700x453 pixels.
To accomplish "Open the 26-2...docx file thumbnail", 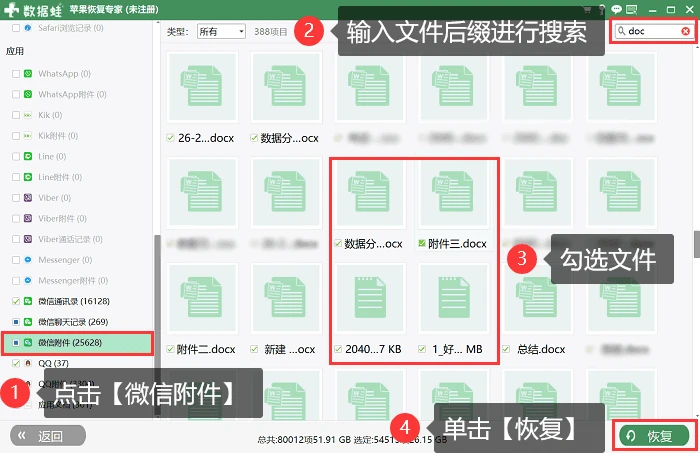I will pyautogui.click(x=202, y=87).
